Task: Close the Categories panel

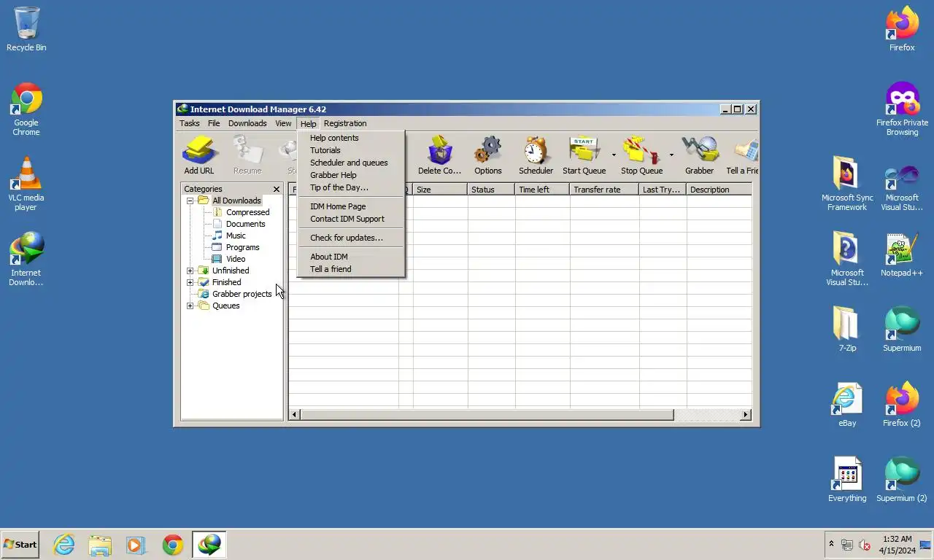Action: [277, 189]
